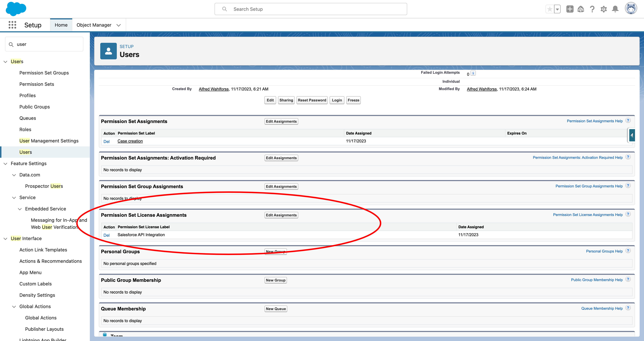
Task: Click the Users setup page icon
Action: (x=108, y=51)
